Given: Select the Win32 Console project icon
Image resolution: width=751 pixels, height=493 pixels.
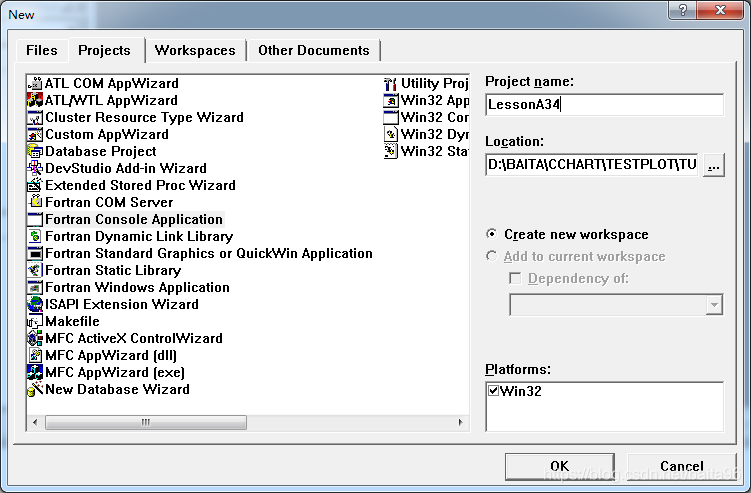Looking at the screenshot, I should [x=391, y=117].
